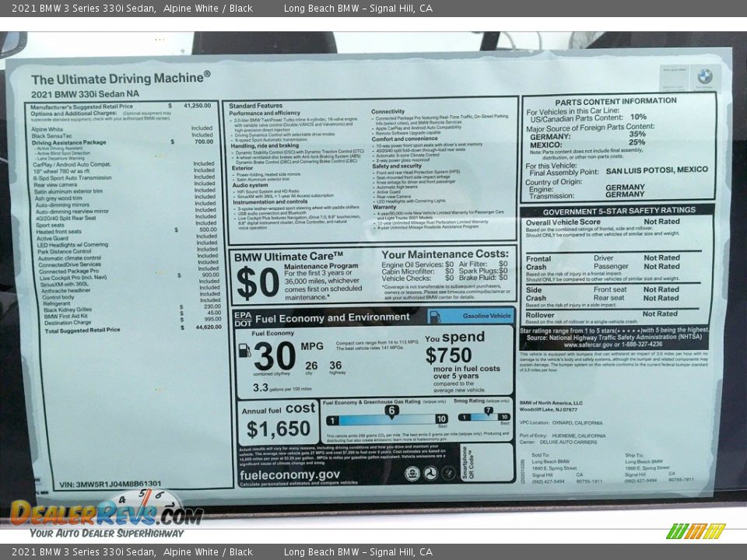Click the 'DELUXE AUTO CARRIERS' carrier line
Screen dimensions: 747x560
[x=558, y=443]
